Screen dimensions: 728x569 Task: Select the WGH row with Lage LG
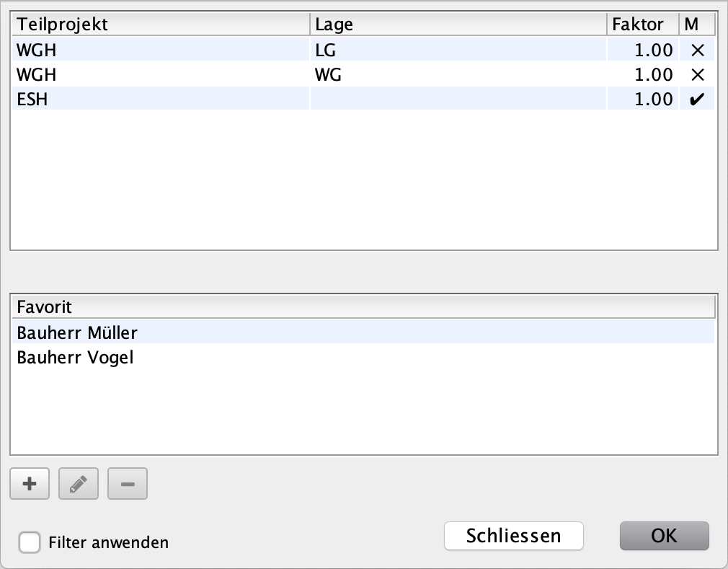coord(363,50)
